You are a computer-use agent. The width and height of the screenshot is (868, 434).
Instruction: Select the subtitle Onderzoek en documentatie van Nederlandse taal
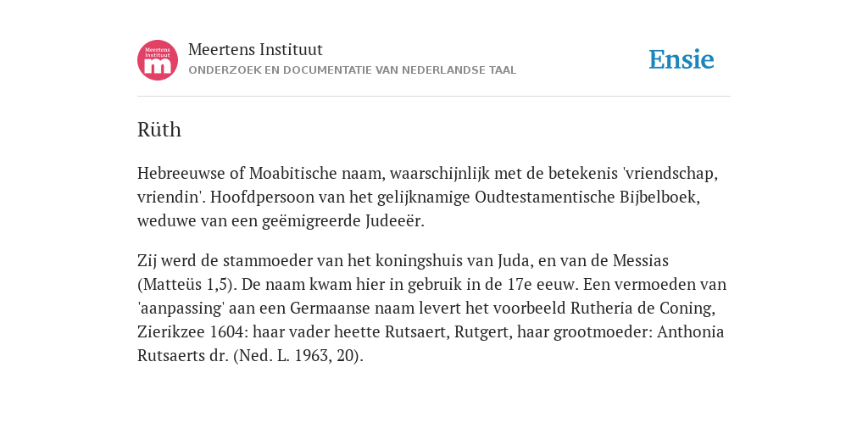coord(352,70)
